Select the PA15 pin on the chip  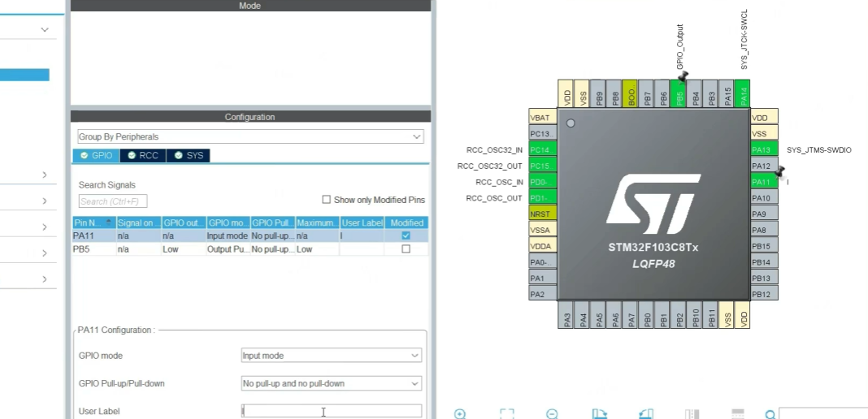pyautogui.click(x=727, y=93)
